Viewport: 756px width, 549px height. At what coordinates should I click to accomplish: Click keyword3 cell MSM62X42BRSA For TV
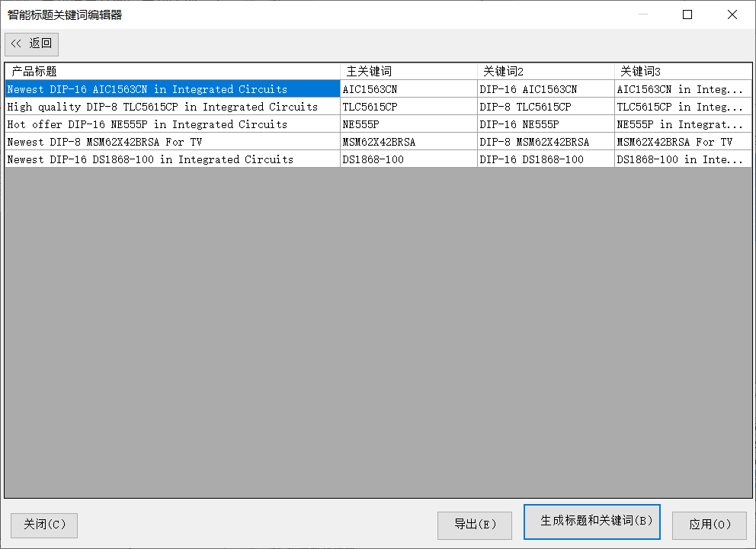(683, 142)
